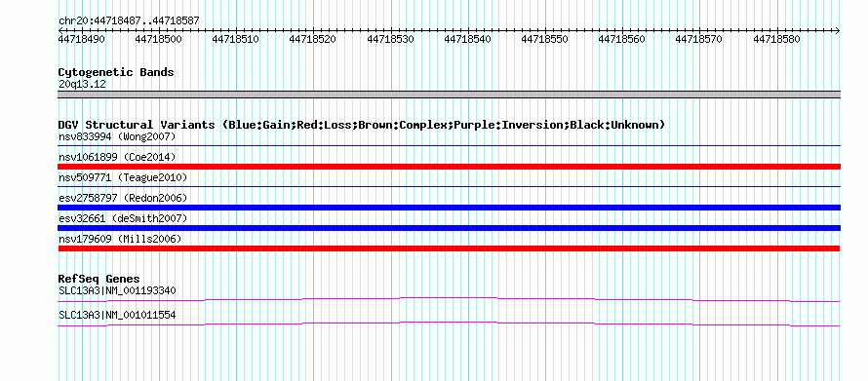Select the red nsv179609 (Mills2006) loss bar
Image resolution: width=868 pixels, height=381 pixels.
click(x=449, y=248)
